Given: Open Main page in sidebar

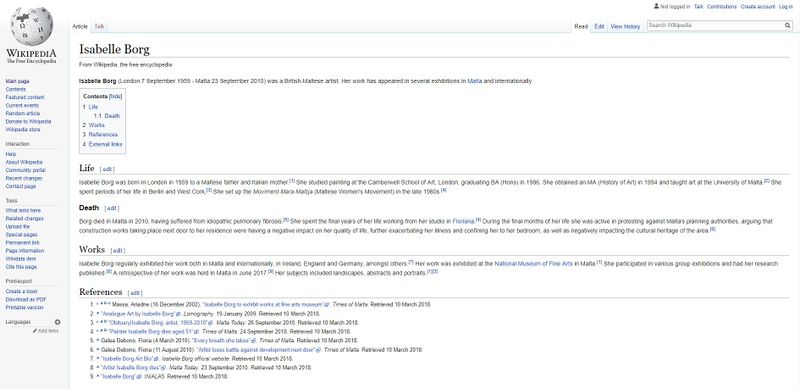Looking at the screenshot, I should click(x=17, y=81).
